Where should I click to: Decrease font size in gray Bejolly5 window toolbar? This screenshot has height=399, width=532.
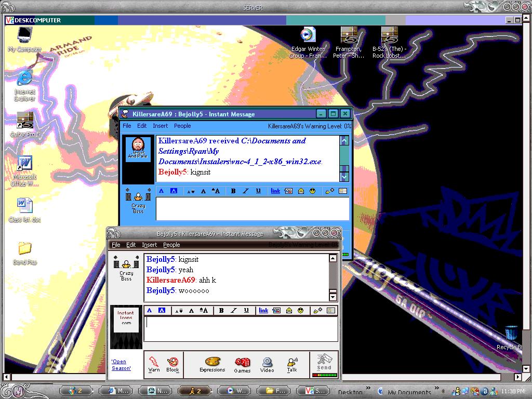point(179,311)
